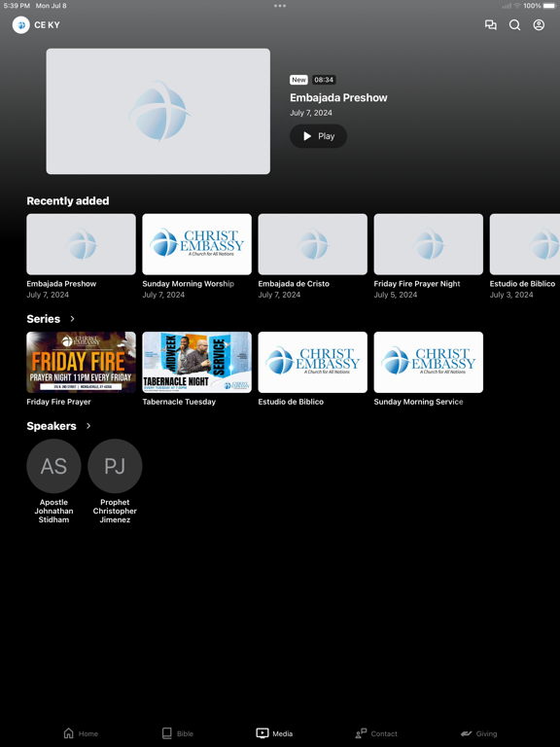Open the featured Embajada Preshow large thumbnail

158,111
